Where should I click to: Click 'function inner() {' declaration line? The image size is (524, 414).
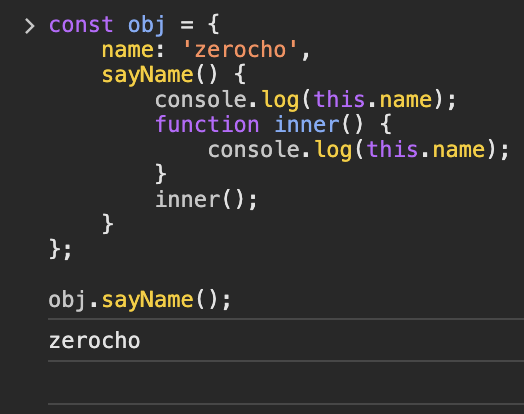point(273,124)
